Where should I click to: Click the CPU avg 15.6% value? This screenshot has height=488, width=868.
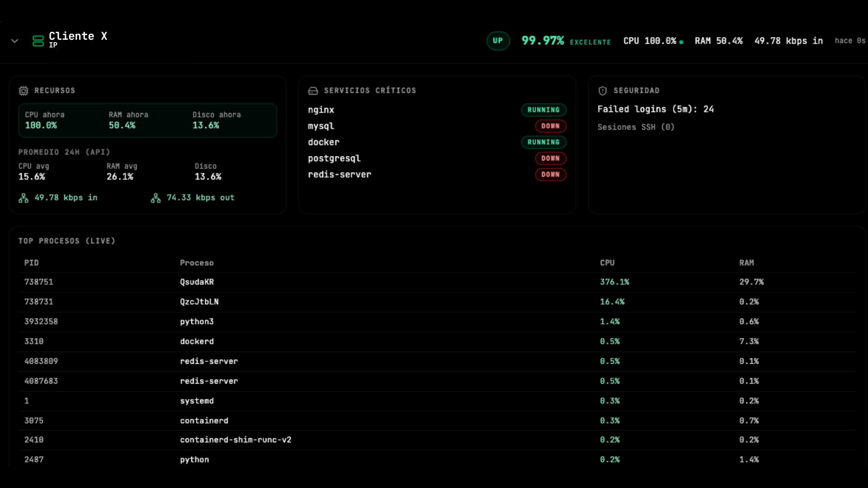(32, 177)
